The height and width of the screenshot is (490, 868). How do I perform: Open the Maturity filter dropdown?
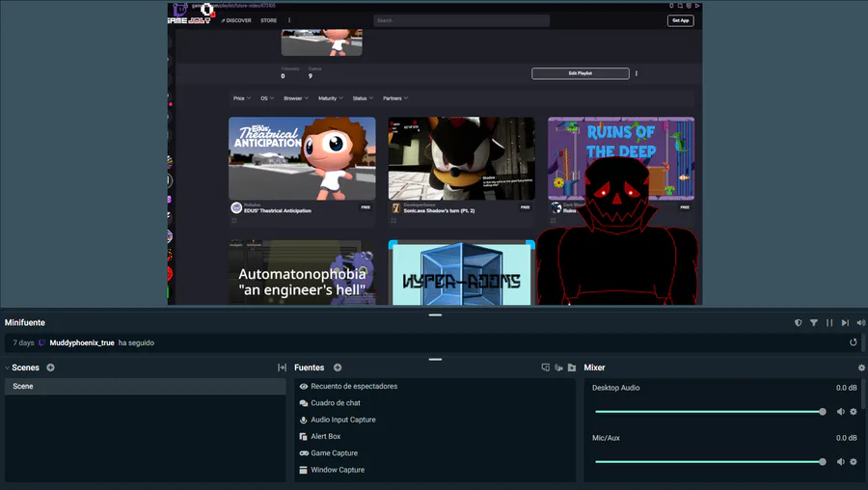pyautogui.click(x=331, y=98)
